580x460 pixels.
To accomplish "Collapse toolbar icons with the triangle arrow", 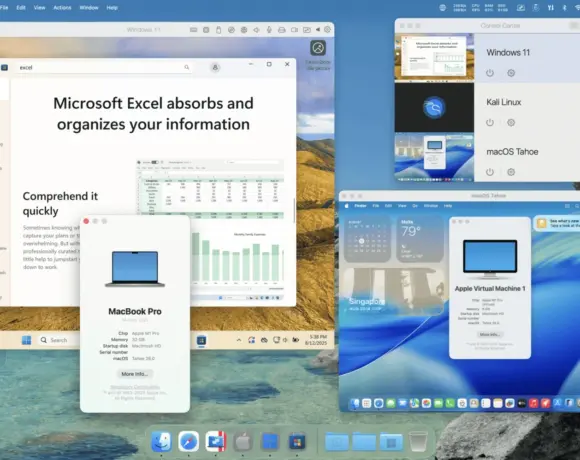I will click(318, 30).
